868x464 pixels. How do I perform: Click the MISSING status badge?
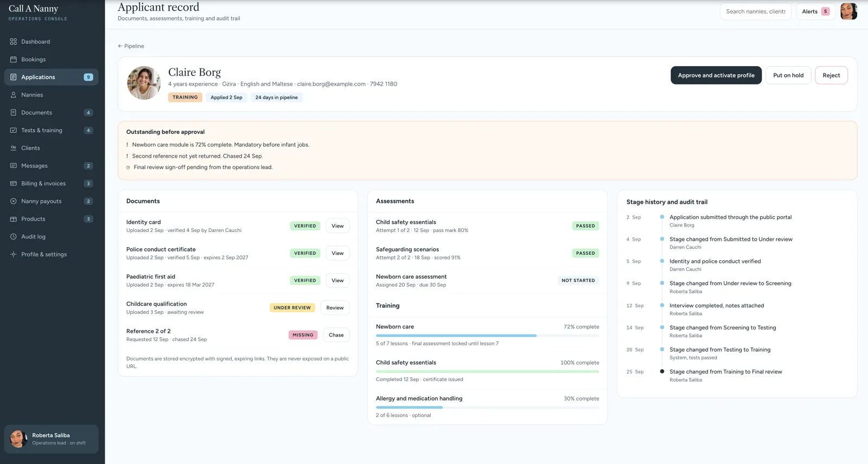point(303,335)
